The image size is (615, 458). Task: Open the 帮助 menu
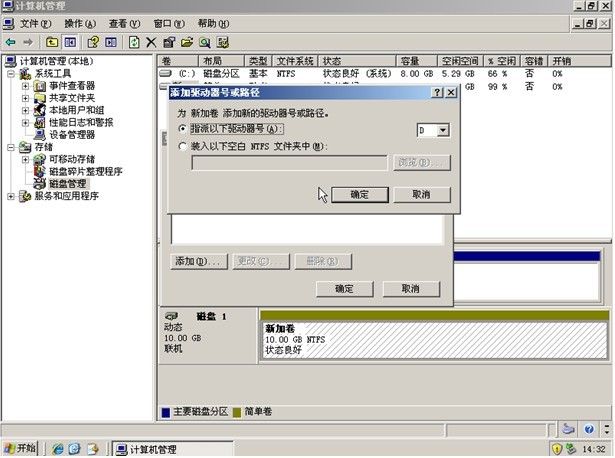213,24
